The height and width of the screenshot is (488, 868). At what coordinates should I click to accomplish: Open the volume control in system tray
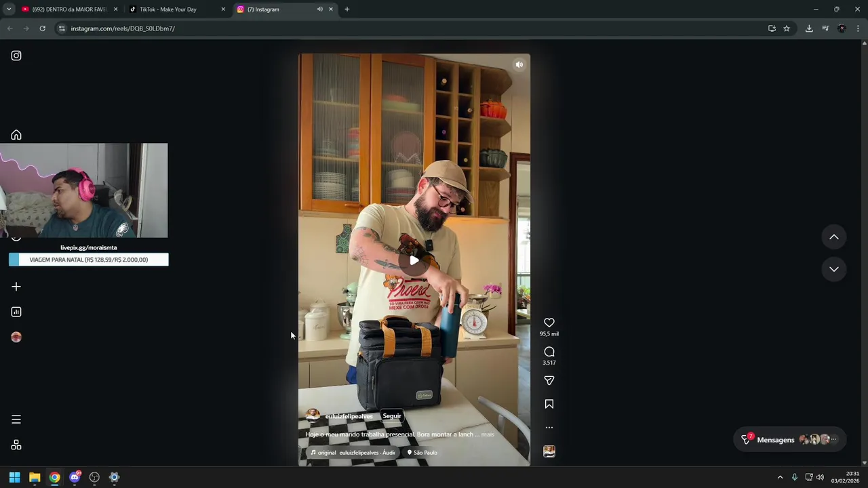pyautogui.click(x=820, y=477)
